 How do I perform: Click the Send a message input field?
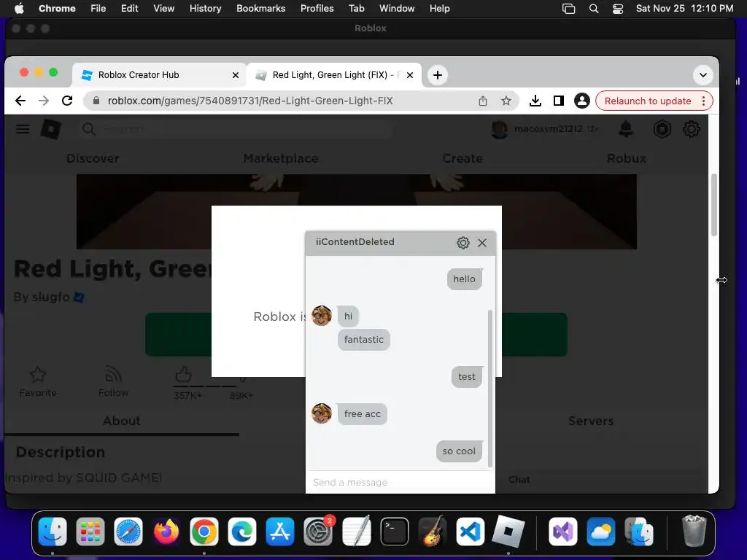[x=400, y=483]
